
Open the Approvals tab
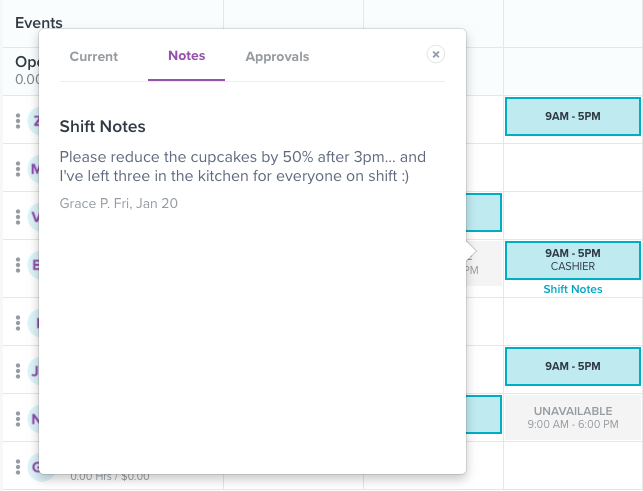point(277,56)
